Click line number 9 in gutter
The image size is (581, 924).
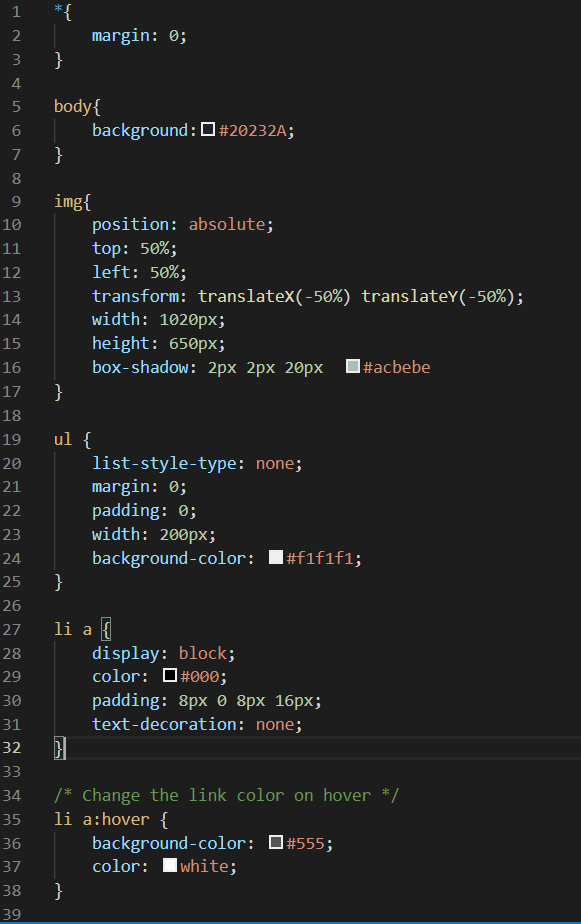coord(16,202)
